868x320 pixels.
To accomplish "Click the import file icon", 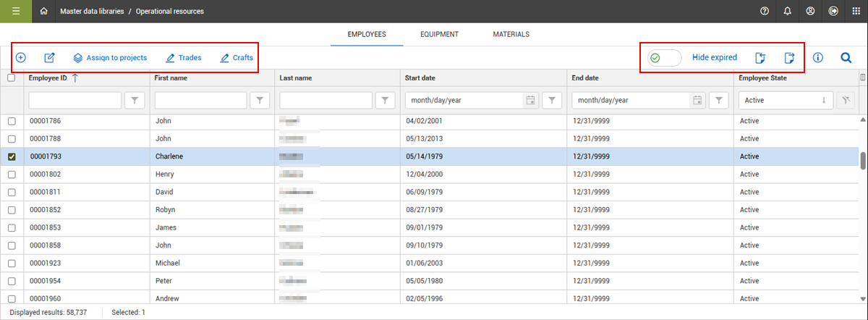I will click(x=760, y=58).
